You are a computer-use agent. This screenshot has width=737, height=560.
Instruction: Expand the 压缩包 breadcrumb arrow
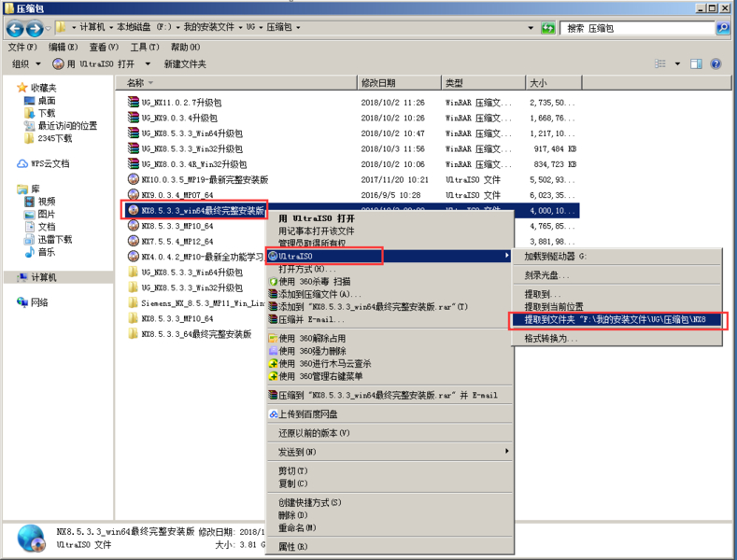[298, 27]
